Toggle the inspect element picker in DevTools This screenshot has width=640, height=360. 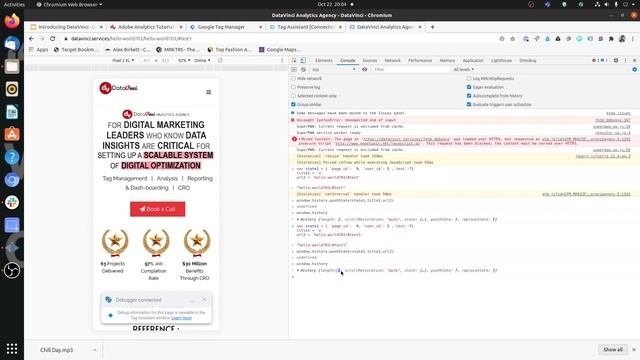click(x=294, y=60)
